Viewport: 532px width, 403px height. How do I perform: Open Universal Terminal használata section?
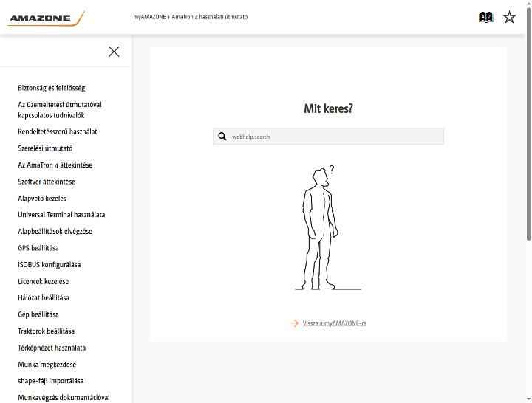(x=61, y=215)
